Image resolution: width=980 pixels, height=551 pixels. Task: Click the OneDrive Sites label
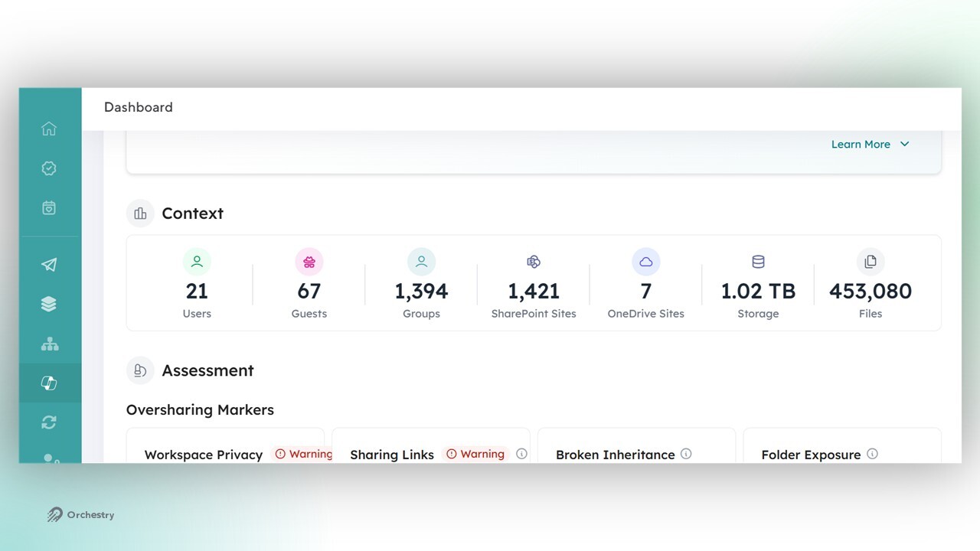point(646,314)
